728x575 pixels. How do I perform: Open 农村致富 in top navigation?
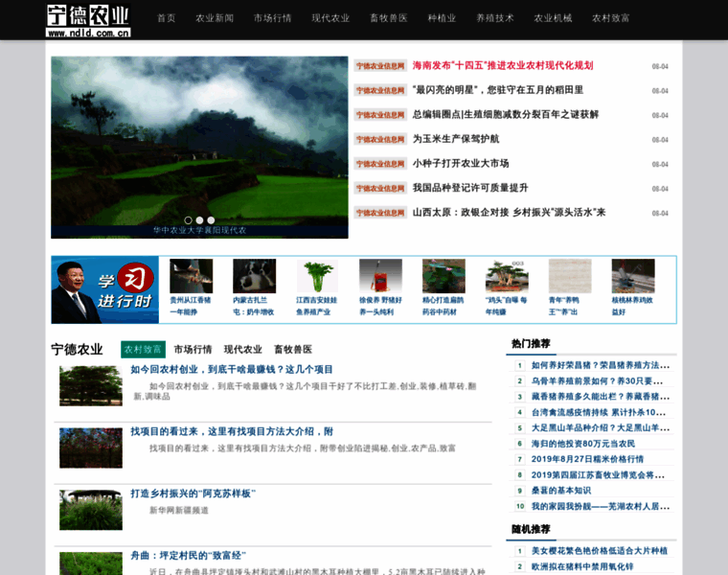[x=611, y=18]
